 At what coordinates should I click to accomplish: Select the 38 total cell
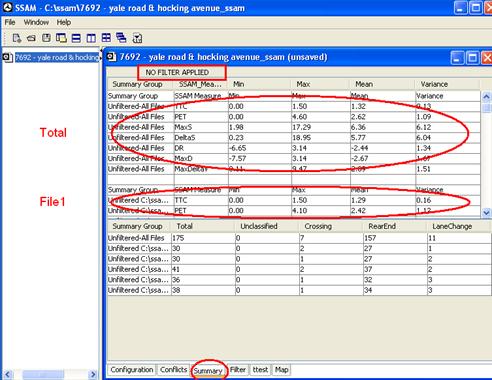(203, 290)
